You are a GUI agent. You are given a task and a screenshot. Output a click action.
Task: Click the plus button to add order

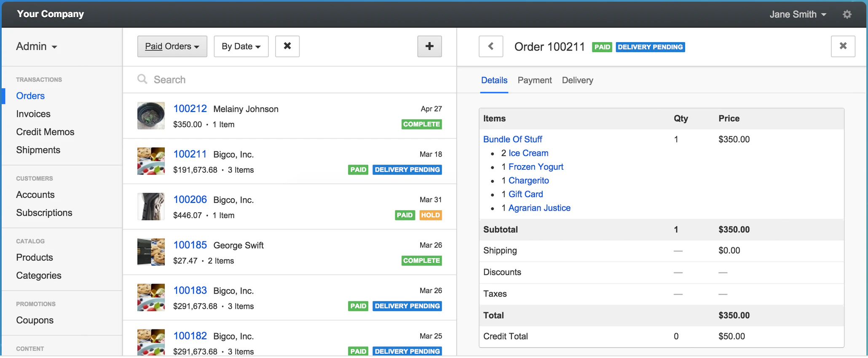click(x=429, y=46)
